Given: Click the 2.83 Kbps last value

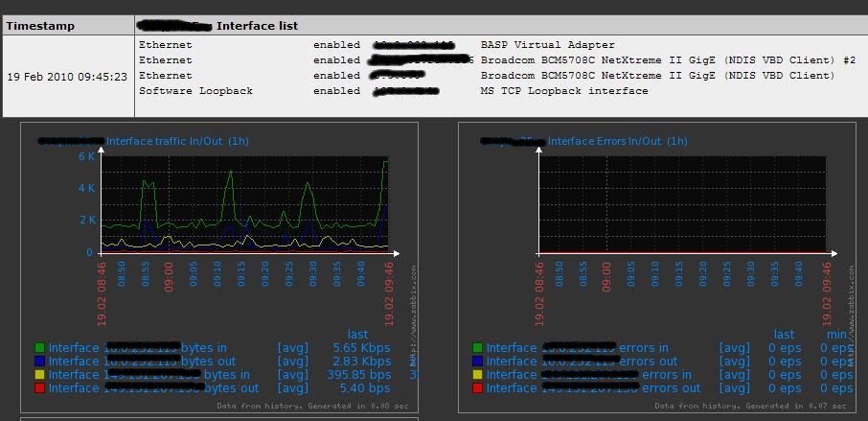Looking at the screenshot, I should [362, 362].
